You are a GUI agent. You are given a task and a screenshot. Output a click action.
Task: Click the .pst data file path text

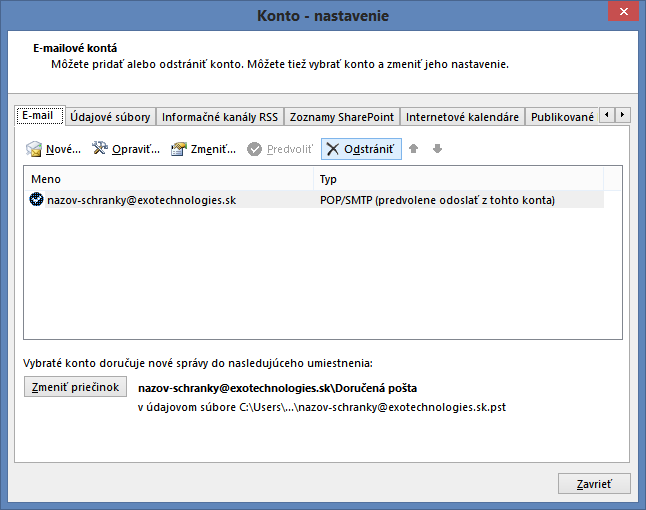click(322, 407)
